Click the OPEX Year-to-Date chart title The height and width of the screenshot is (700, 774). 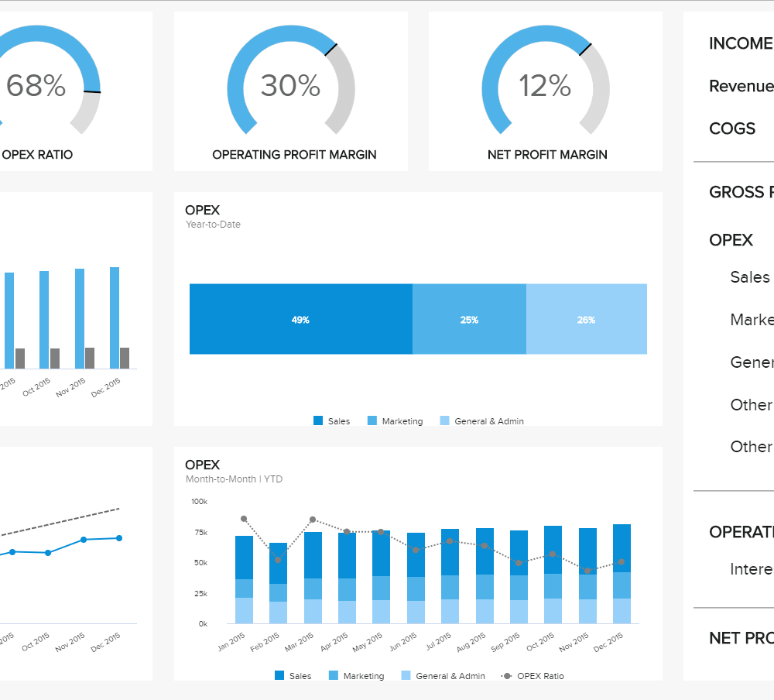click(202, 210)
